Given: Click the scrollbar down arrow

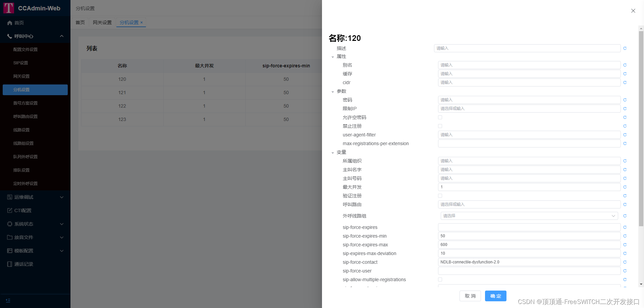Looking at the screenshot, I should 641,284.
